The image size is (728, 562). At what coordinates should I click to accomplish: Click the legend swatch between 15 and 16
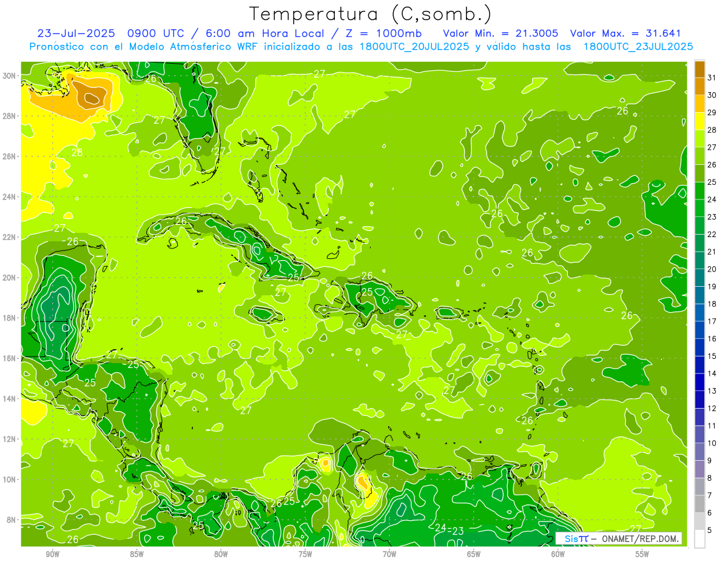point(699,347)
